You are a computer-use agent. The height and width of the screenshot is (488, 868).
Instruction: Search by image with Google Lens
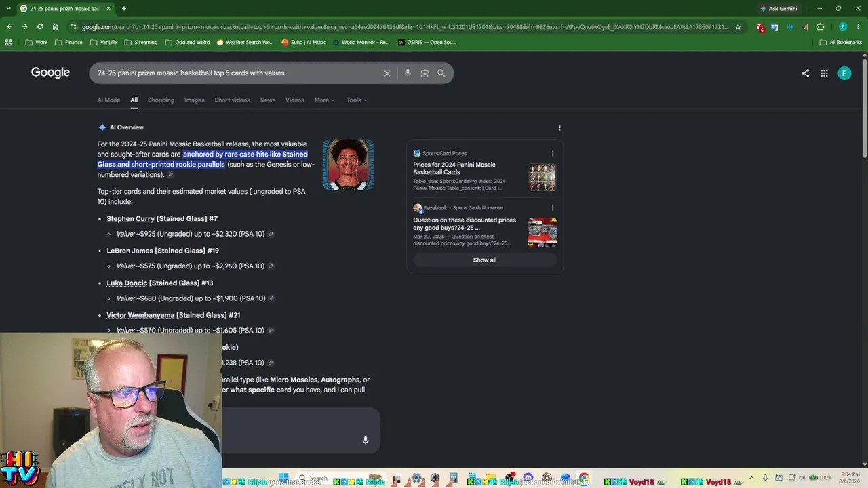click(x=425, y=73)
